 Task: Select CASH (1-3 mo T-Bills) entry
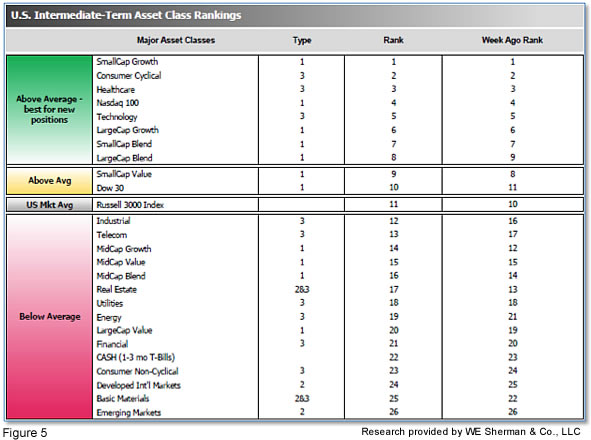pyautogui.click(x=135, y=357)
